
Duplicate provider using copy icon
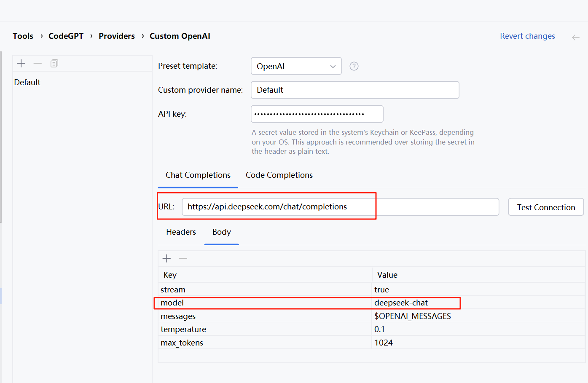[x=54, y=64]
